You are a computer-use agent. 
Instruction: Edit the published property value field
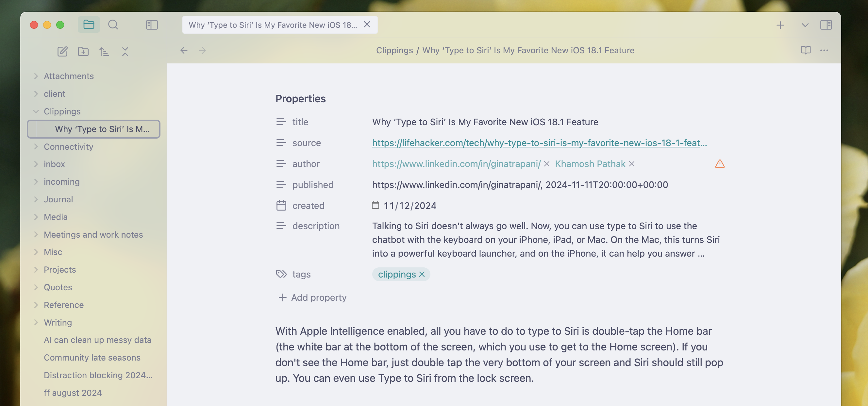tap(520, 185)
